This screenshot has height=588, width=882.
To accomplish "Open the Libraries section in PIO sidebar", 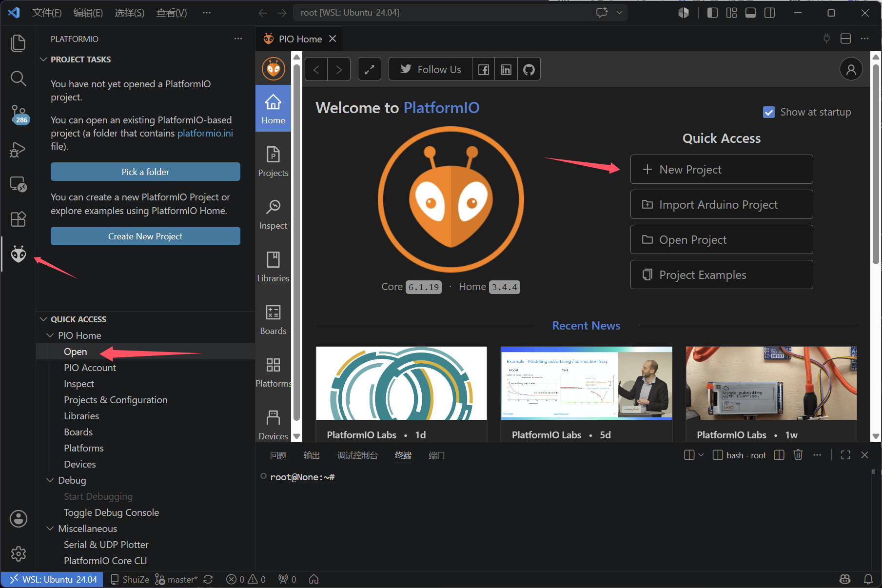I will (273, 267).
